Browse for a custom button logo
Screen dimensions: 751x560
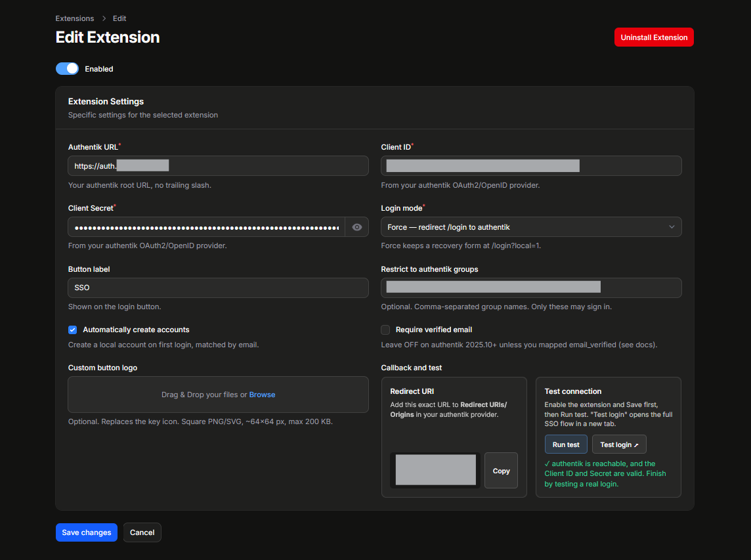(262, 395)
